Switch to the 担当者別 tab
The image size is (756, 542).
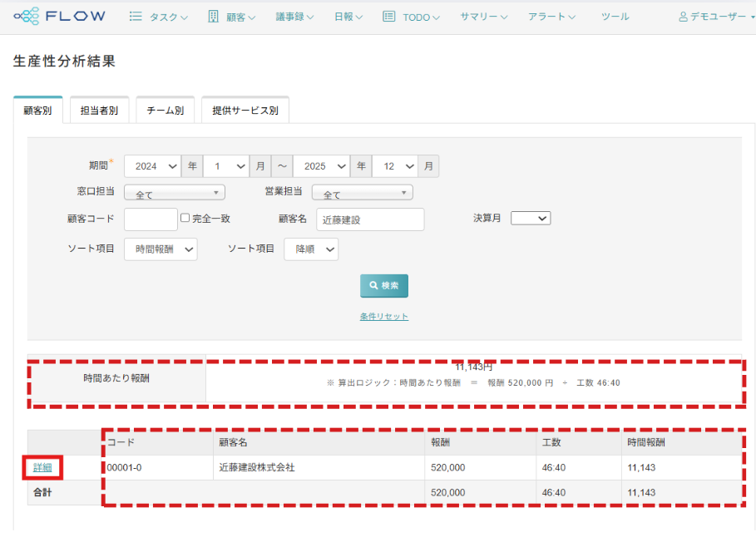99,110
